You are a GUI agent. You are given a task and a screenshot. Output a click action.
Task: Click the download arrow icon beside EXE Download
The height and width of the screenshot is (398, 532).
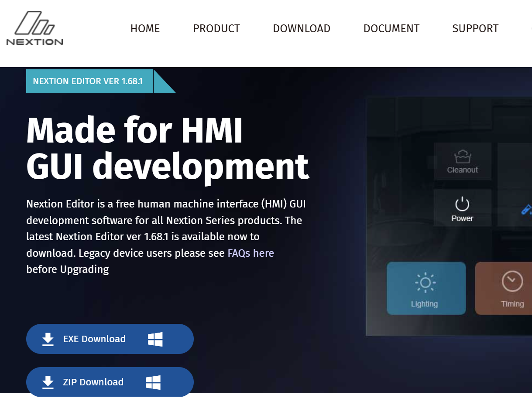point(48,339)
